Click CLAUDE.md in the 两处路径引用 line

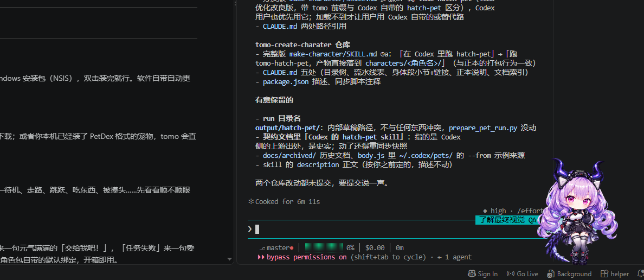(281, 26)
